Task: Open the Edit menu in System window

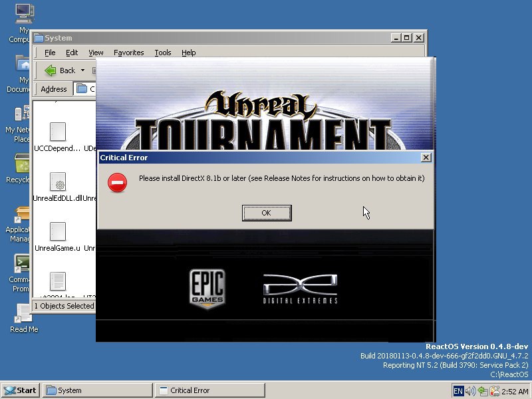Action: click(x=72, y=53)
